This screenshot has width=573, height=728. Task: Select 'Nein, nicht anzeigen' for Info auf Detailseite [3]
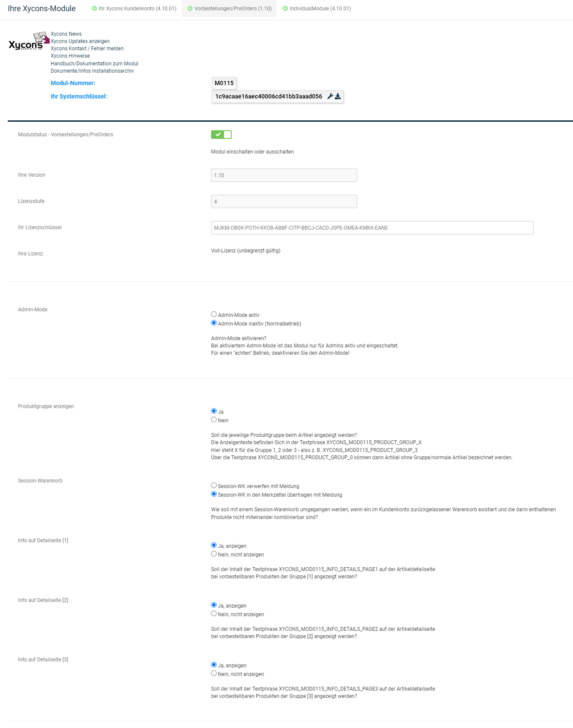click(x=214, y=673)
